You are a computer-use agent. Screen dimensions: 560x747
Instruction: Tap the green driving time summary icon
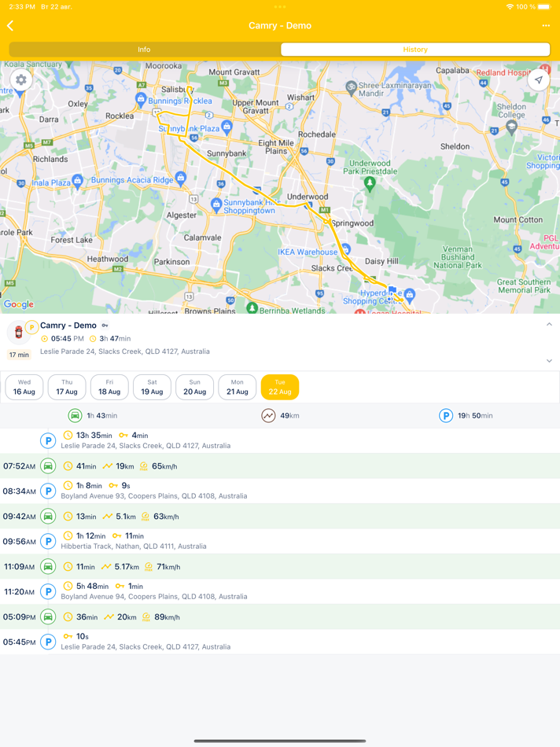[75, 415]
